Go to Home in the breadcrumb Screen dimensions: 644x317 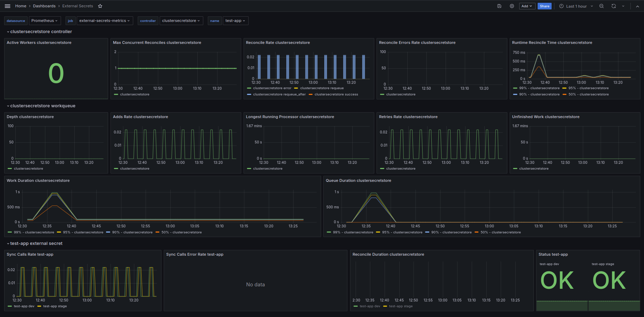point(21,6)
